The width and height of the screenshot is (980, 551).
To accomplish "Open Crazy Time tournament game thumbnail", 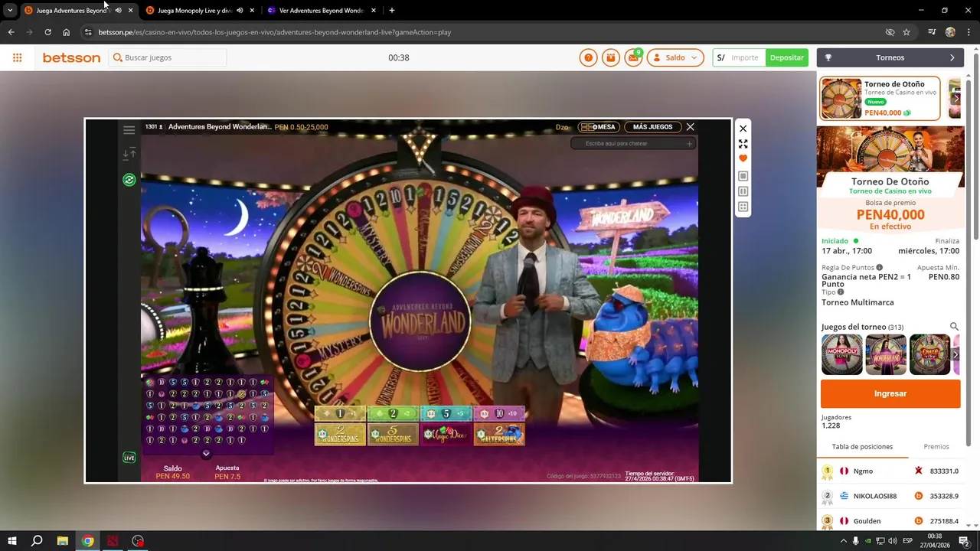I will (929, 354).
